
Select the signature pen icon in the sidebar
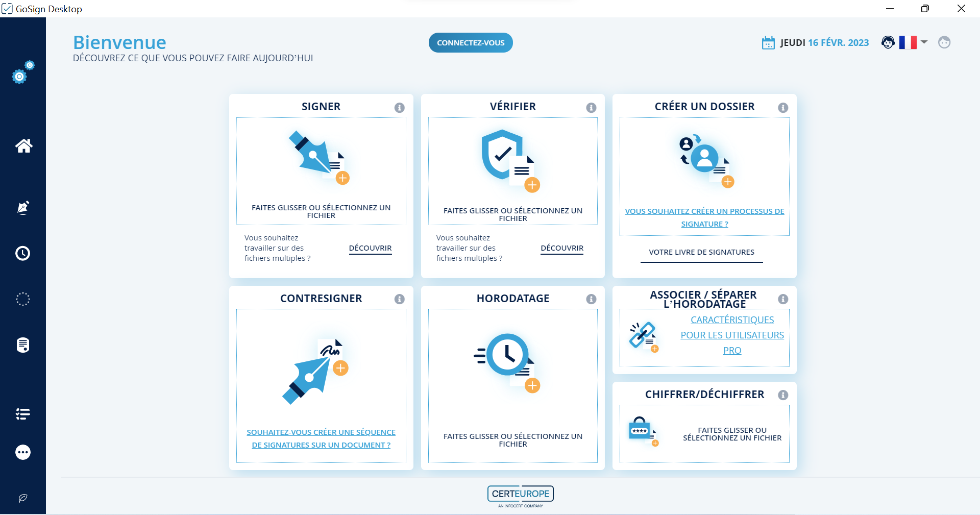[23, 208]
